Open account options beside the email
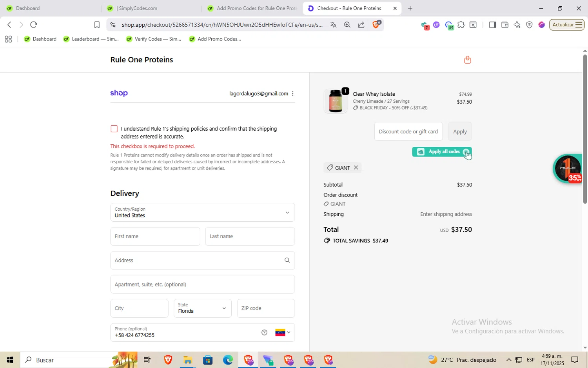The width and height of the screenshot is (588, 368). click(x=292, y=93)
